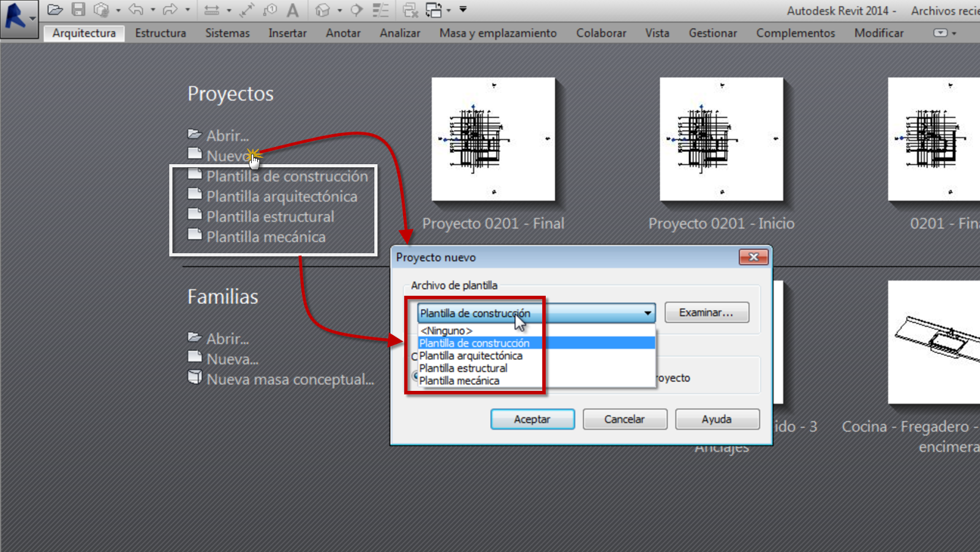This screenshot has width=980, height=552.
Task: Open the Colaborar ribbon tab
Action: (601, 33)
